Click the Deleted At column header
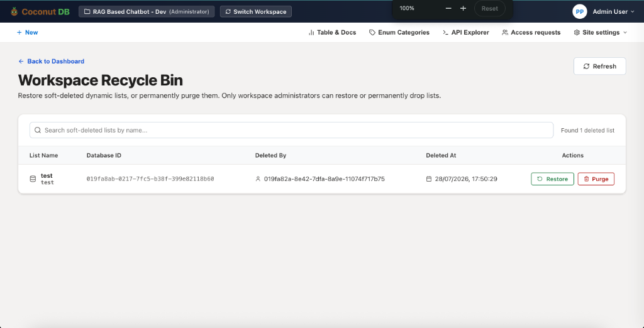Image resolution: width=644 pixels, height=328 pixels. click(441, 155)
